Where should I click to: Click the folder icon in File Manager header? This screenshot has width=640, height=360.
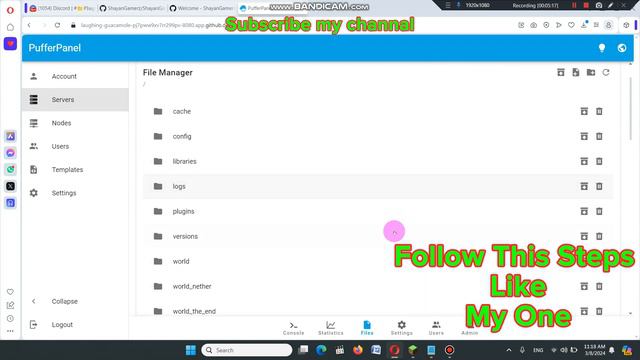[591, 72]
